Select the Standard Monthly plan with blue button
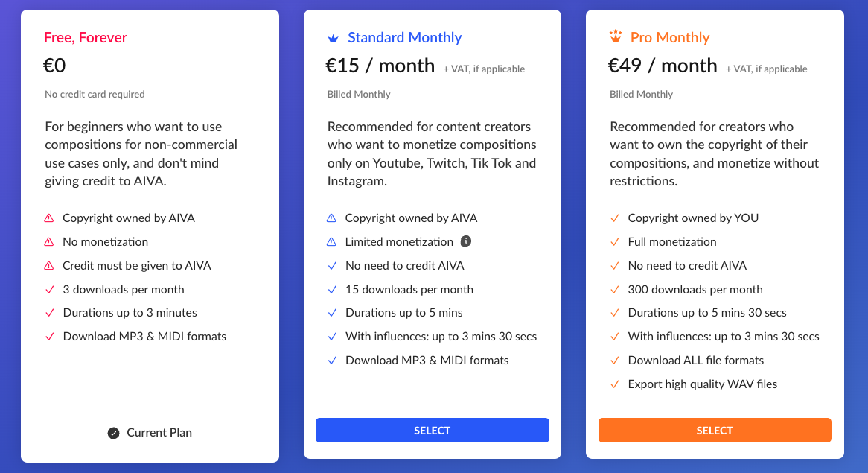The width and height of the screenshot is (868, 473). point(432,431)
